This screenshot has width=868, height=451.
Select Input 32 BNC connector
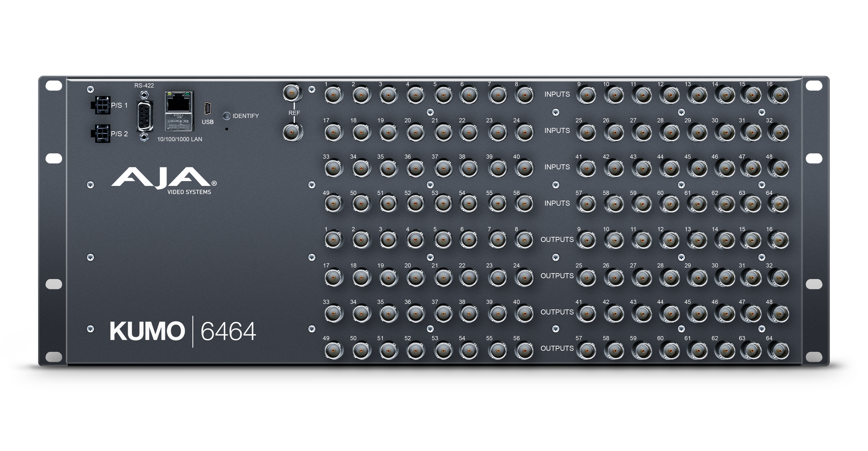778,132
